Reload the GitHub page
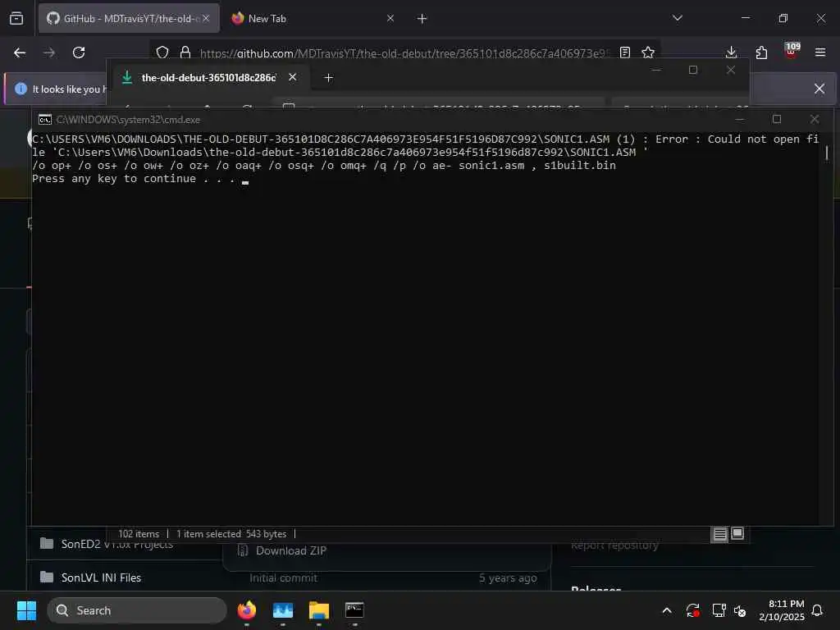 point(79,52)
